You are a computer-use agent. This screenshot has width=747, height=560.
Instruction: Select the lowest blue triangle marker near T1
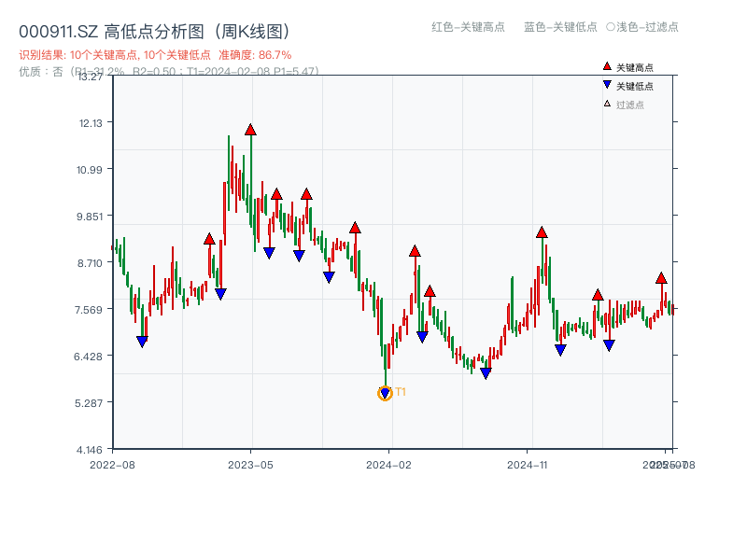[x=384, y=389]
